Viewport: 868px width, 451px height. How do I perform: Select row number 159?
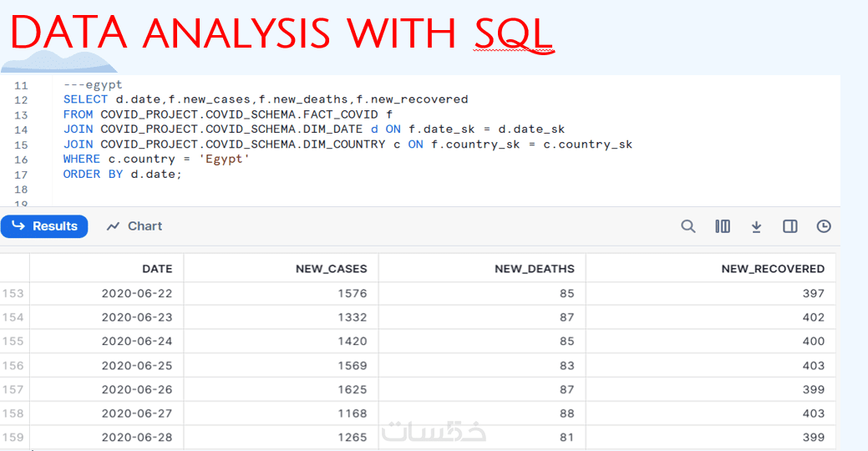click(x=13, y=437)
